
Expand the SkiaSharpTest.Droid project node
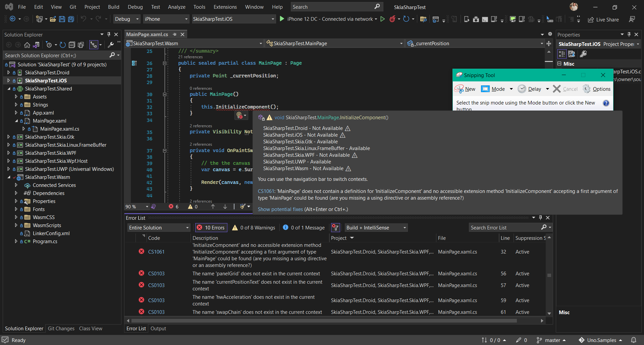pyautogui.click(x=9, y=72)
